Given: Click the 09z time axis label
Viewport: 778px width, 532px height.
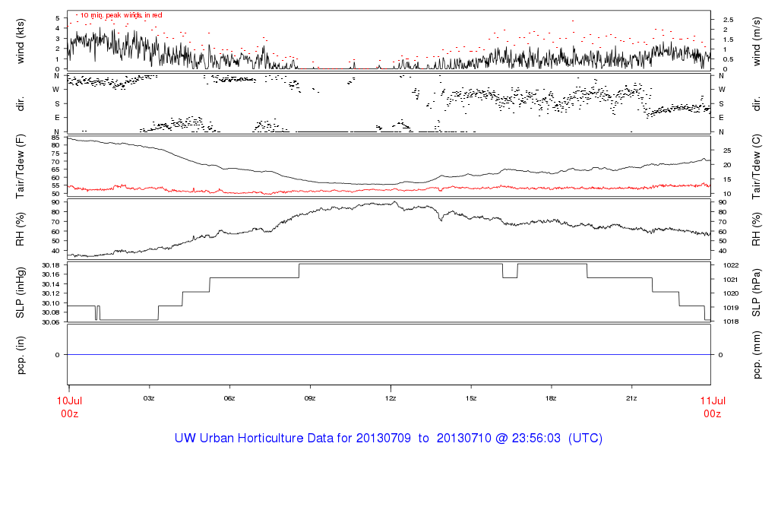Looking at the screenshot, I should click(x=310, y=398).
